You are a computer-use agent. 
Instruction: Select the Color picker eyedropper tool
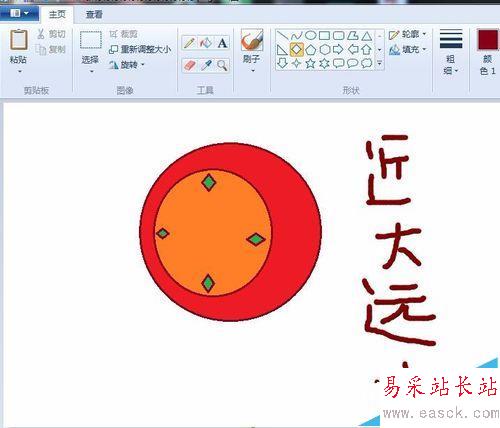[206, 65]
